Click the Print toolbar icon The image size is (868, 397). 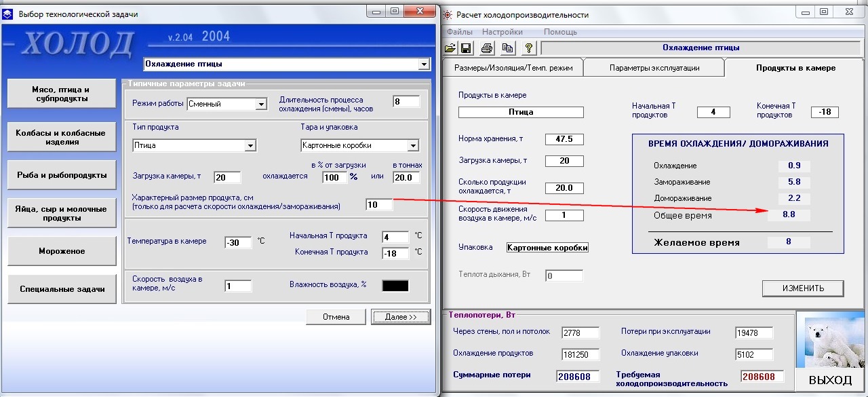486,48
